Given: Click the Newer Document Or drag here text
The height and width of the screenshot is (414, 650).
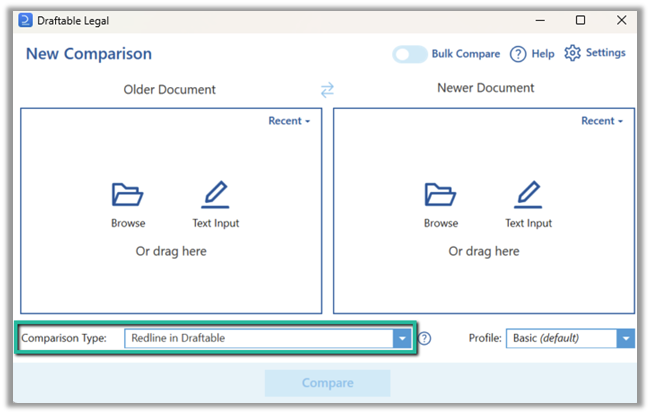Looking at the screenshot, I should point(484,251).
